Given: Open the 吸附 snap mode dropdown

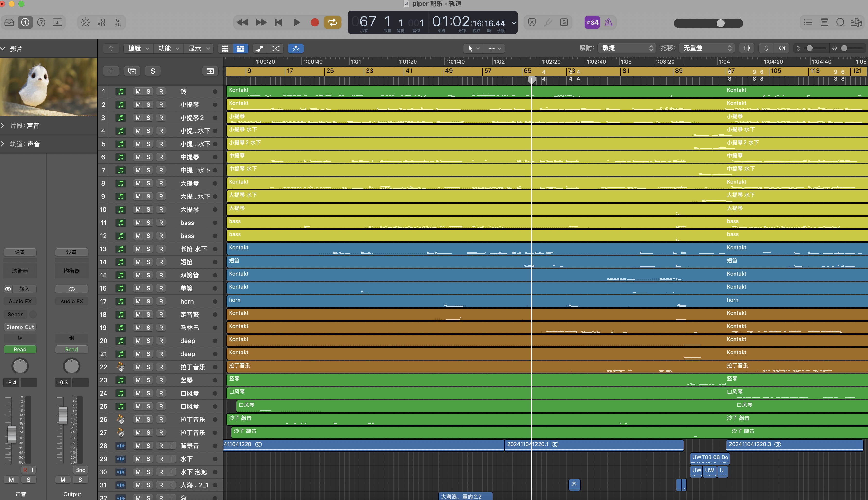Looking at the screenshot, I should tap(626, 48).
